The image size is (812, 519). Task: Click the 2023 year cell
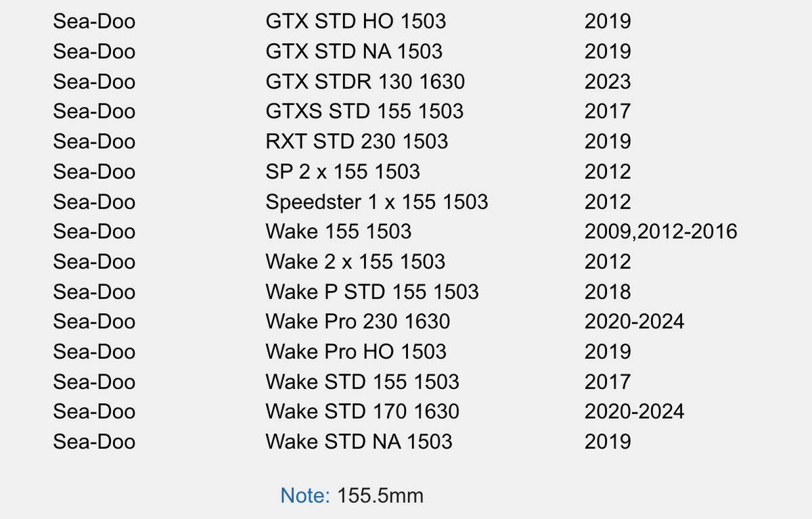[607, 82]
